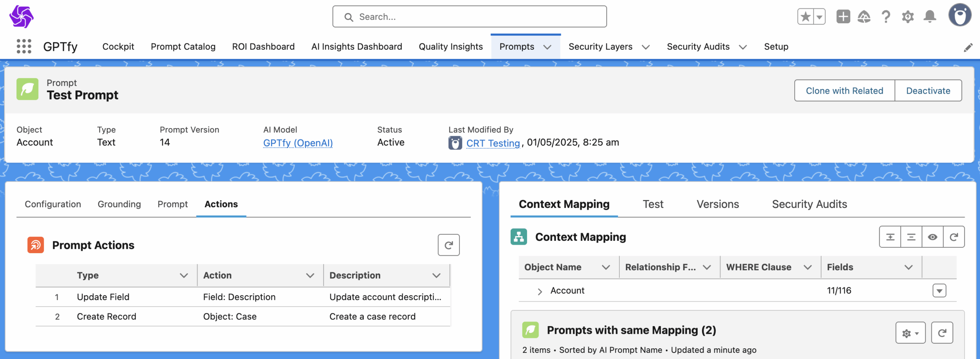The image size is (980, 359).
Task: Click the expand all rows icon in Context Mapping
Action: click(890, 237)
